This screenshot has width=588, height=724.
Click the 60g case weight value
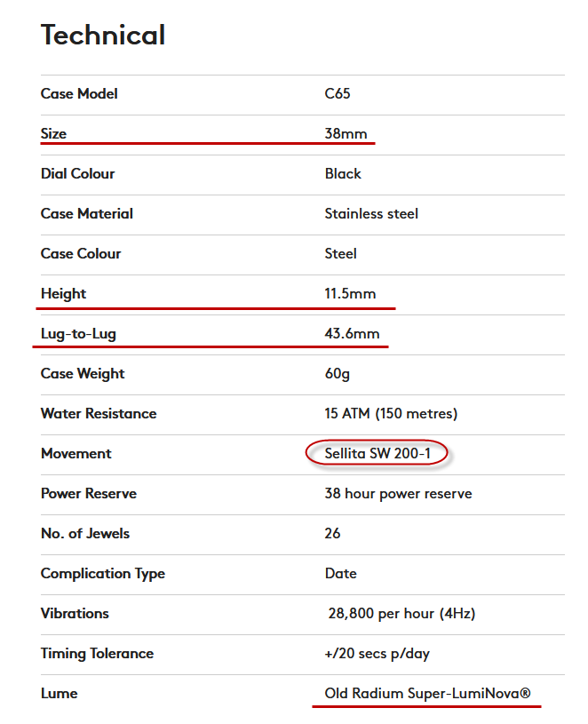[x=338, y=373]
